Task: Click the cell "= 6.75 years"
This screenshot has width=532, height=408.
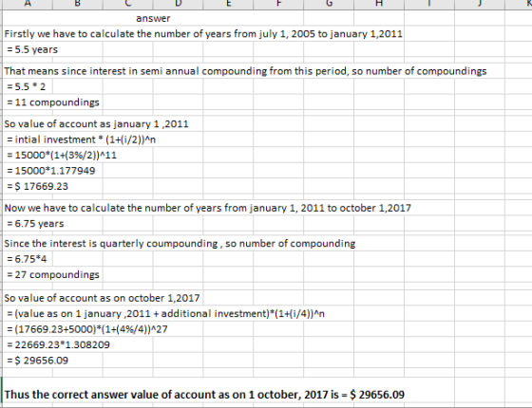Action: [35, 224]
